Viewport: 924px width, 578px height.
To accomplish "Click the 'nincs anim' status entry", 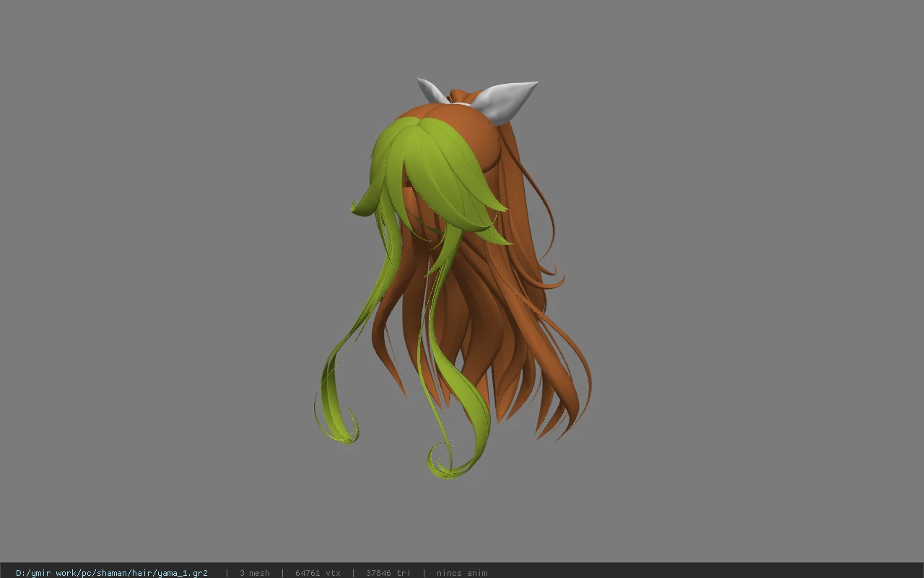I will tap(462, 573).
